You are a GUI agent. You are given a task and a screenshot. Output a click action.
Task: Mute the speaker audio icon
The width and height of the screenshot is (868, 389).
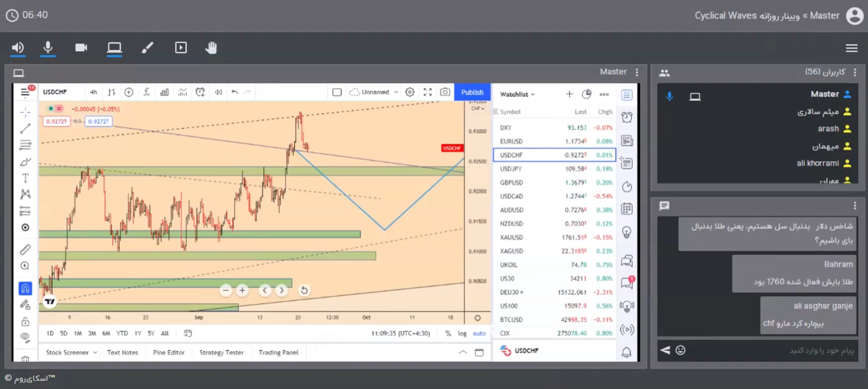coord(18,47)
